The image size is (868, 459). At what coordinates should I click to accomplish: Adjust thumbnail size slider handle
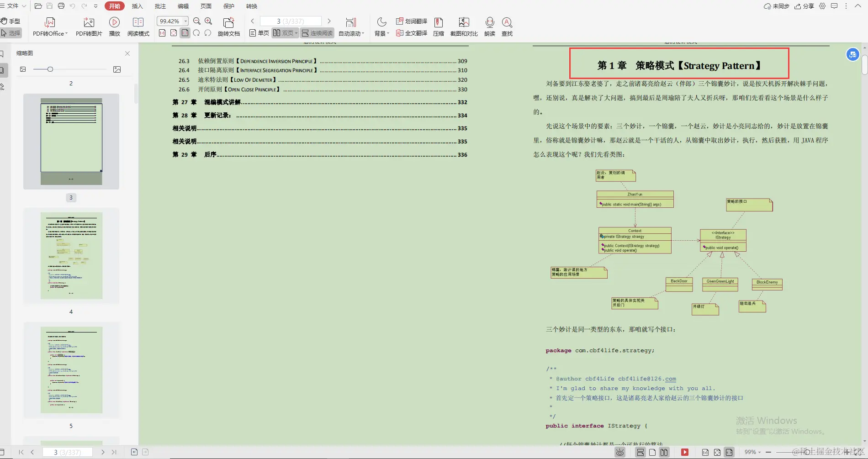point(50,69)
